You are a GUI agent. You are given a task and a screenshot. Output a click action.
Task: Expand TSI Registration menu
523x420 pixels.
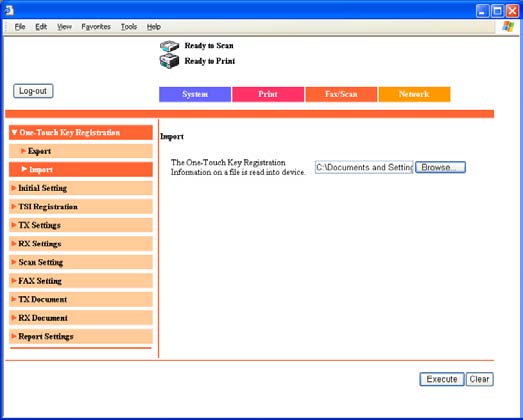click(81, 207)
